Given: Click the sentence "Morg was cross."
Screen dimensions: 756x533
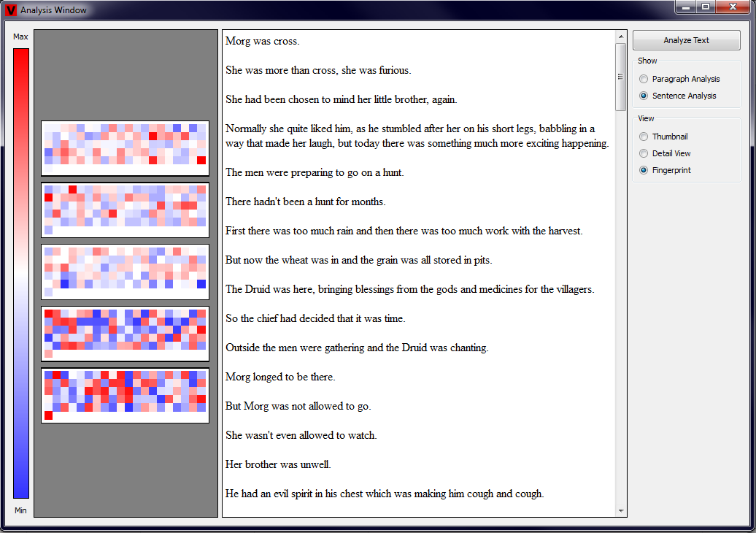Looking at the screenshot, I should tap(262, 42).
